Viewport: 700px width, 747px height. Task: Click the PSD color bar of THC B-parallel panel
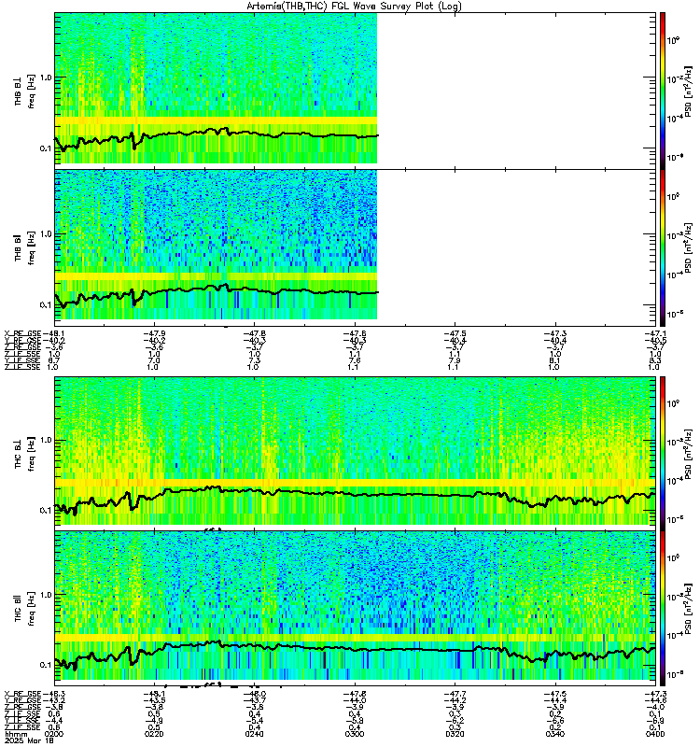coord(663,609)
